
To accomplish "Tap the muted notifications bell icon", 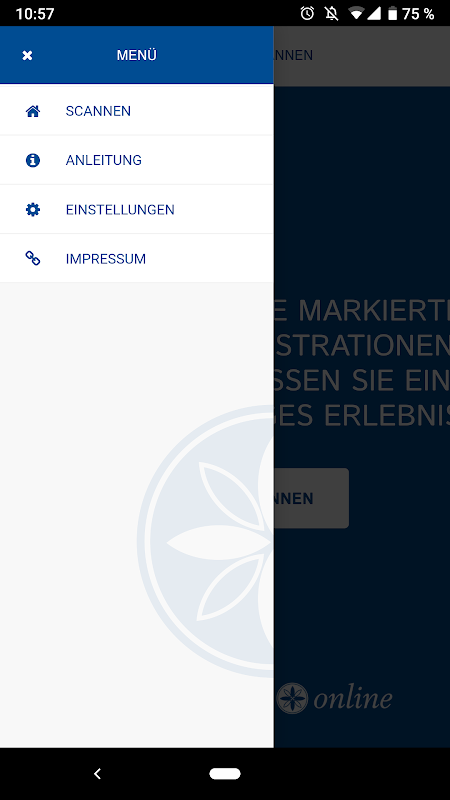I will click(x=332, y=13).
